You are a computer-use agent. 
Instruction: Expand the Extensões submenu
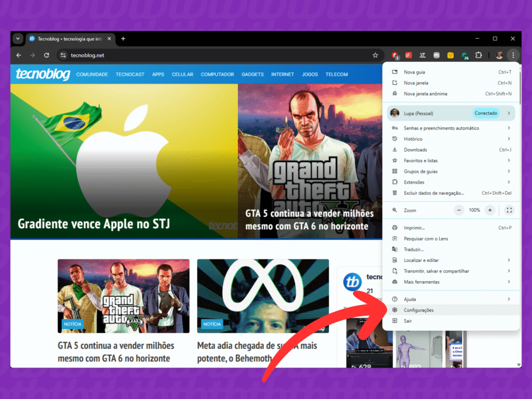[x=451, y=182]
